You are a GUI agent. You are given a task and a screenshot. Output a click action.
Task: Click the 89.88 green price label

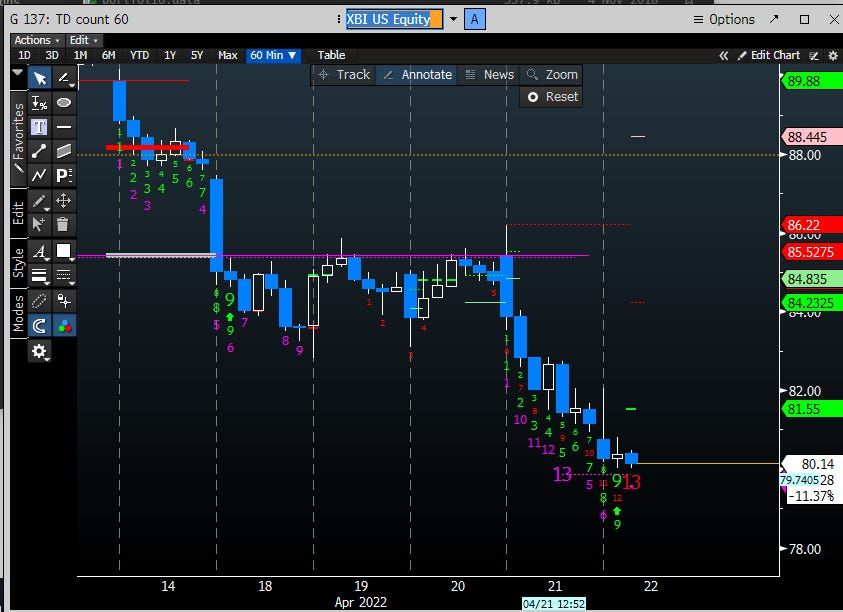[x=812, y=81]
